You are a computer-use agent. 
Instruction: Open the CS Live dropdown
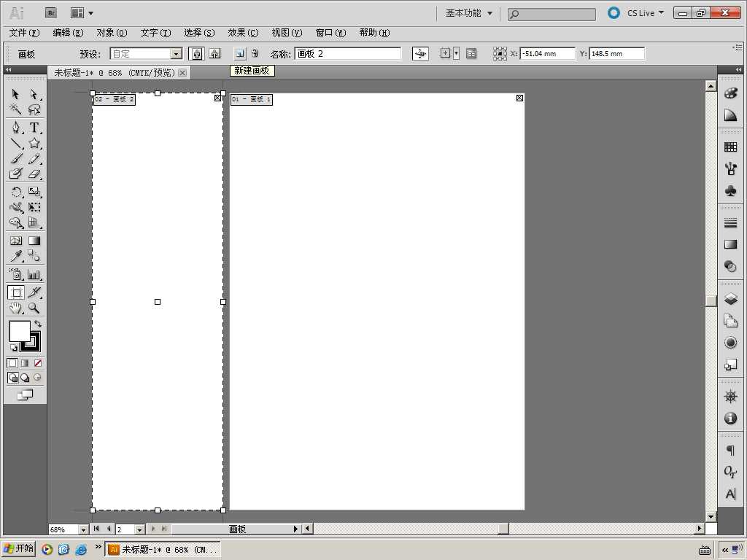pos(646,13)
